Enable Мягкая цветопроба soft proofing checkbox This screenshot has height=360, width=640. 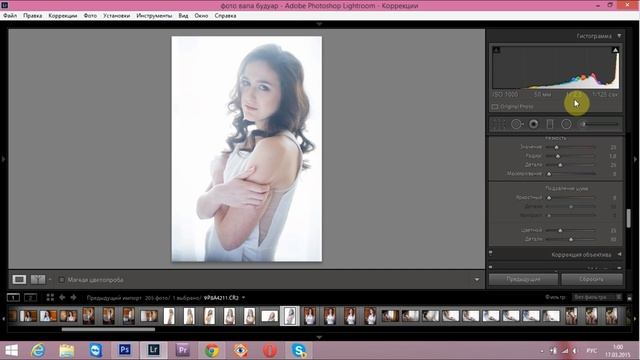coord(62,280)
